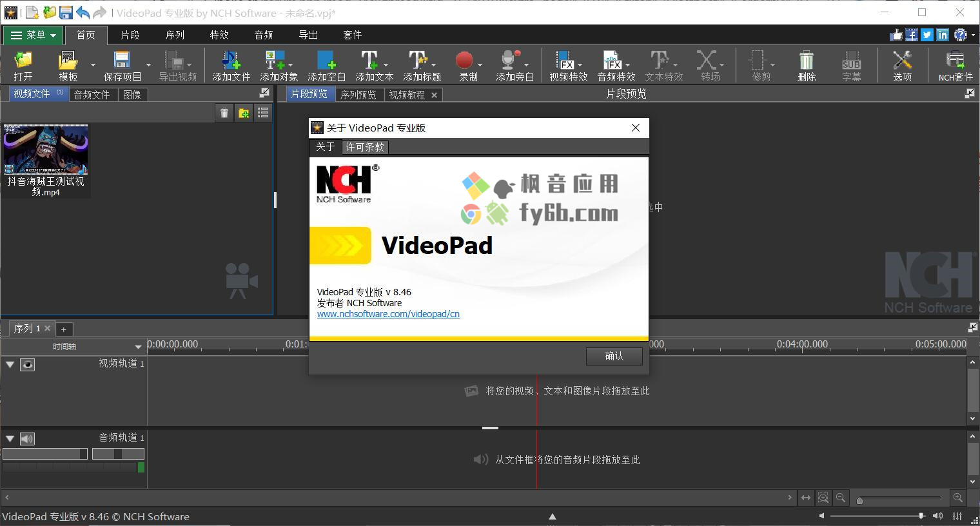Switch to the 导出 ribbon tab

point(308,35)
